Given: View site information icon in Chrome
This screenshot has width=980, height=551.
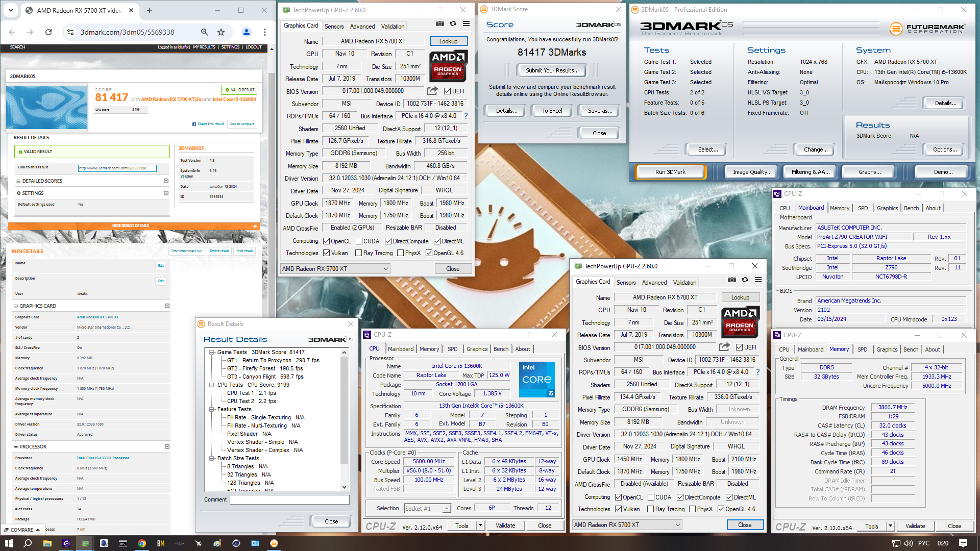Looking at the screenshot, I should click(x=70, y=32).
